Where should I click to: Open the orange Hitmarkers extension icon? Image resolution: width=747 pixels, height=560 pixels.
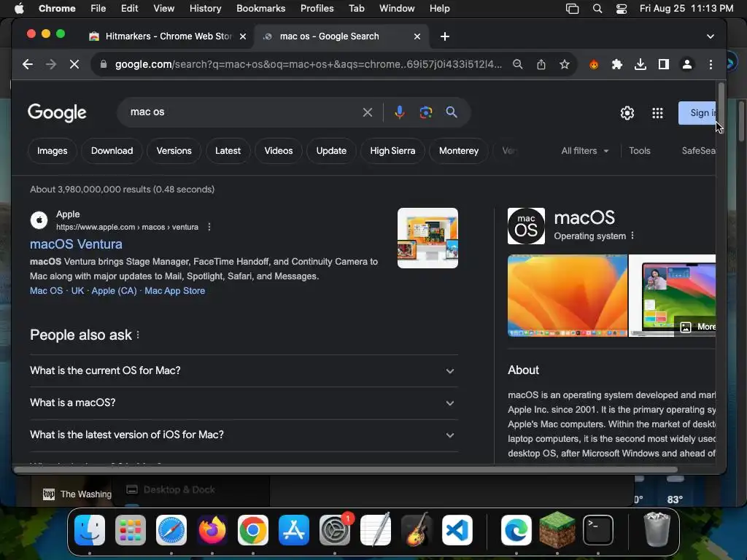coord(594,64)
